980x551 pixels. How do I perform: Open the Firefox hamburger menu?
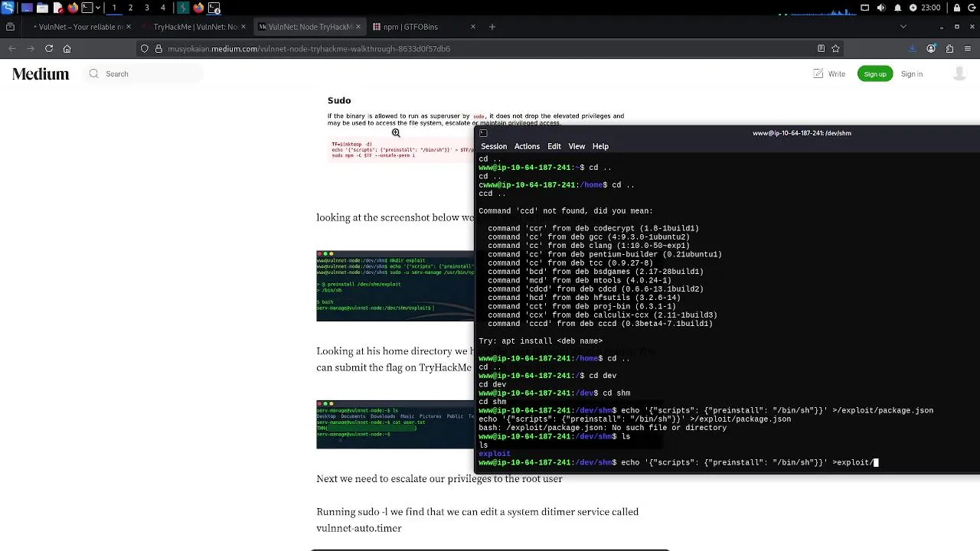tap(969, 48)
